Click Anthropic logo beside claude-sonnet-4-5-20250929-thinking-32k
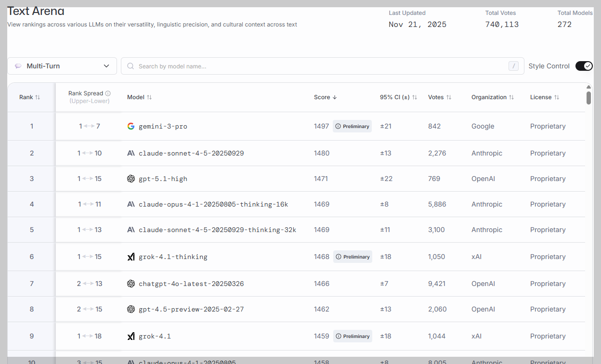Screen dimensions: 601x364 (131, 230)
